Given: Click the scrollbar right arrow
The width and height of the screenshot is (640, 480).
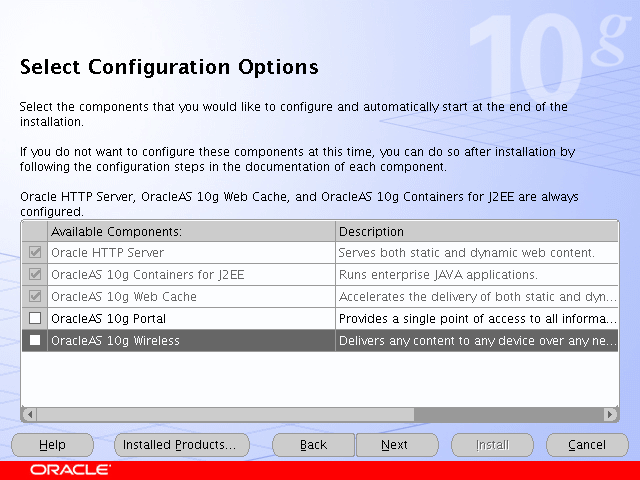Looking at the screenshot, I should pos(610,414).
